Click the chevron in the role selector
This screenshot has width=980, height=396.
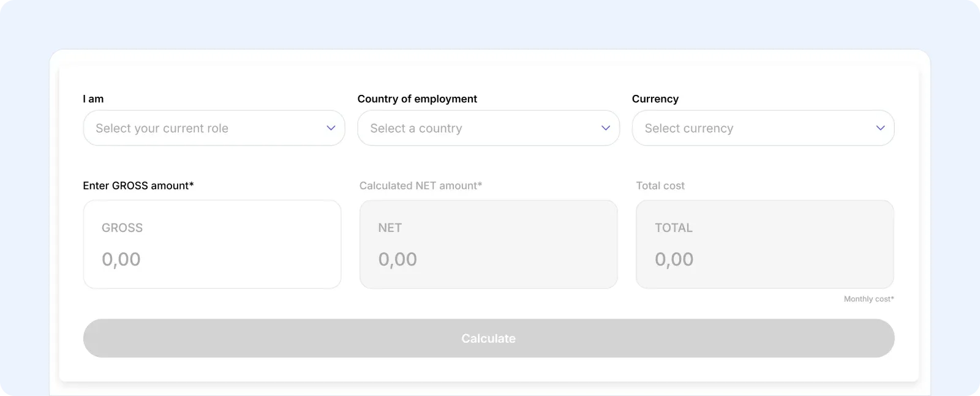point(331,128)
